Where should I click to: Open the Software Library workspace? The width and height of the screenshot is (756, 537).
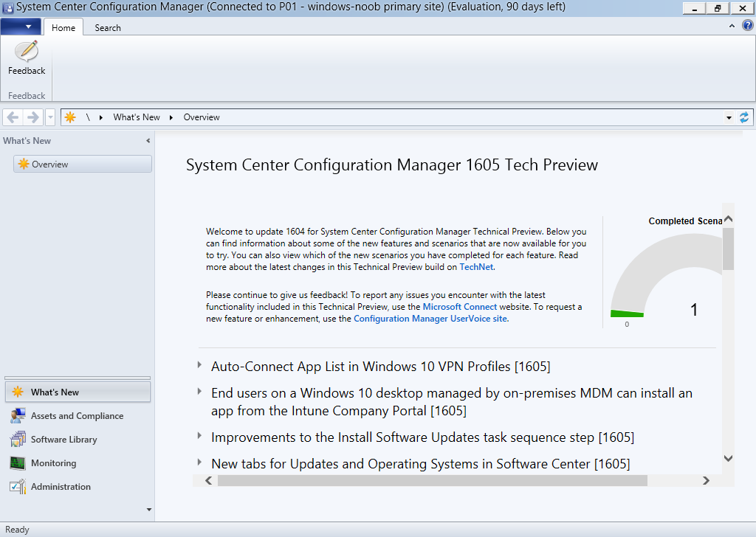(x=78, y=439)
